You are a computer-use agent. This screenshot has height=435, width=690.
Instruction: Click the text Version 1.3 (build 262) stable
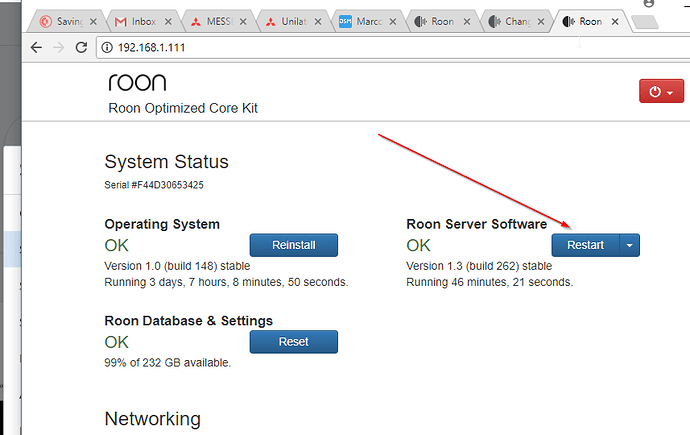point(479,266)
